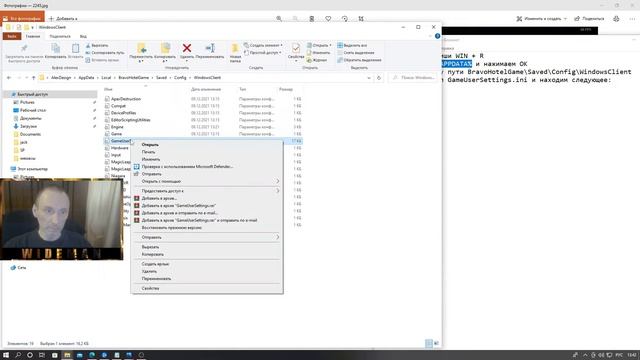Click the ribbon Copy (Копировать) icon in clipboard group
This screenshot has height=360, width=640.
click(x=56, y=48)
